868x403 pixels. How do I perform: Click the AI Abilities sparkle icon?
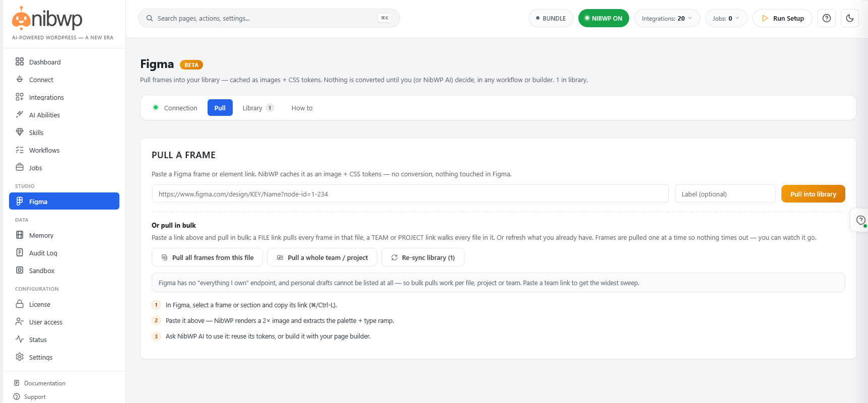click(x=20, y=114)
